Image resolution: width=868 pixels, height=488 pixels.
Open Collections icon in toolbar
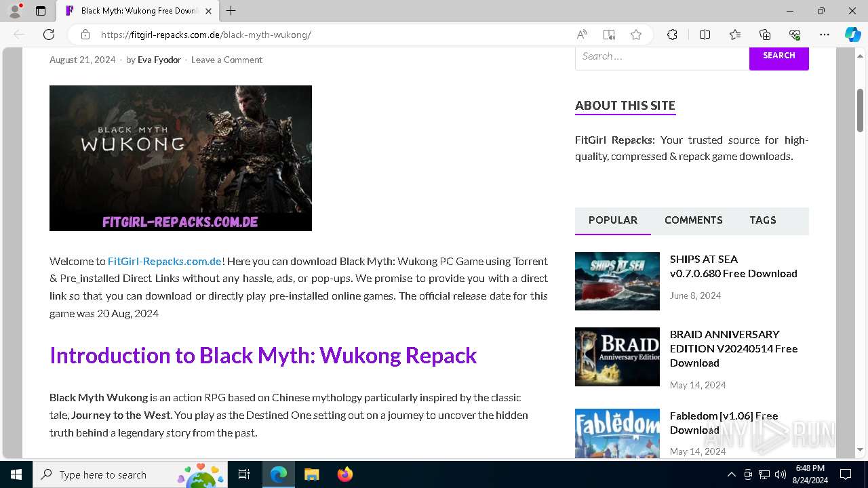765,35
